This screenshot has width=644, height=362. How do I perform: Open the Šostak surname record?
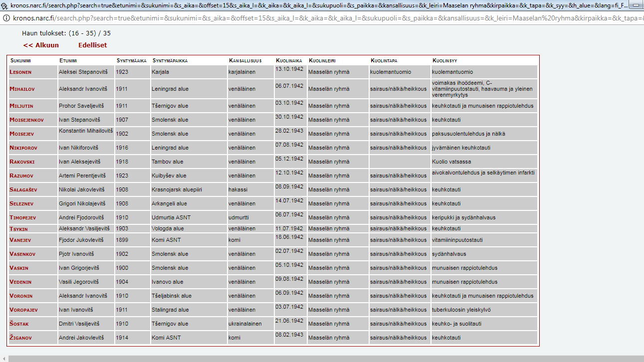click(x=19, y=324)
